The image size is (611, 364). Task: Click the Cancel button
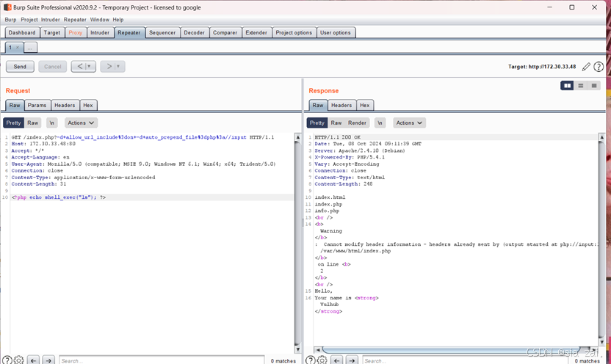pos(53,67)
